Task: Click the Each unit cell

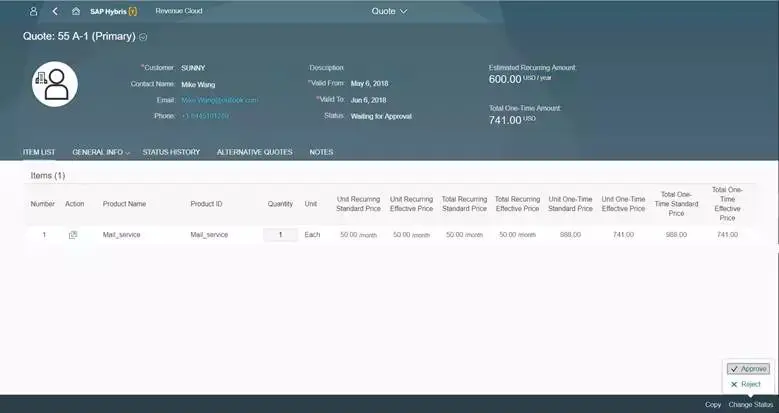Action: 312,235
